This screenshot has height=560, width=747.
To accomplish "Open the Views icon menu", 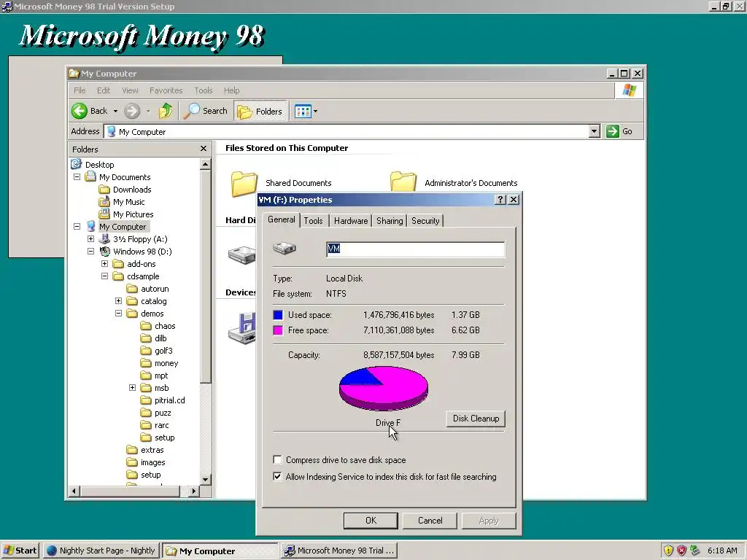I will coord(306,112).
